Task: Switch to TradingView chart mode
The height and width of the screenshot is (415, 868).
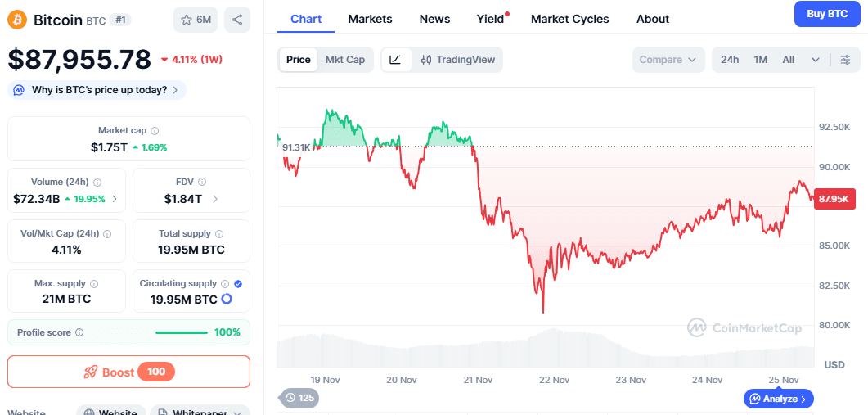Action: [458, 60]
